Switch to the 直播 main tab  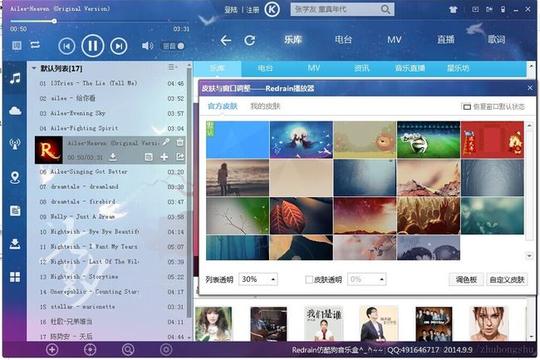click(446, 40)
